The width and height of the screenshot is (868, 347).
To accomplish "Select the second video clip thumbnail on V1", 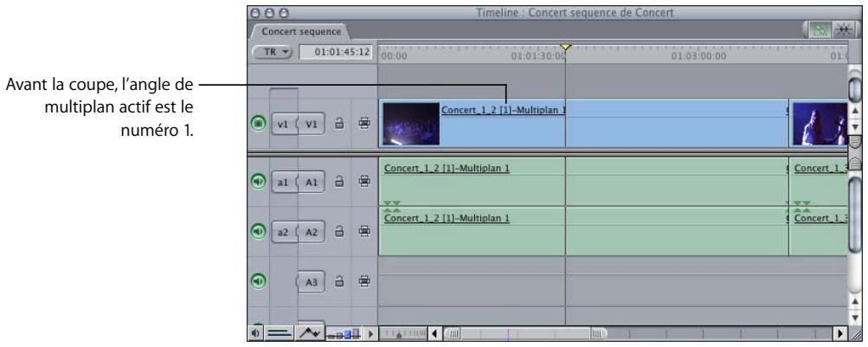I will click(820, 124).
